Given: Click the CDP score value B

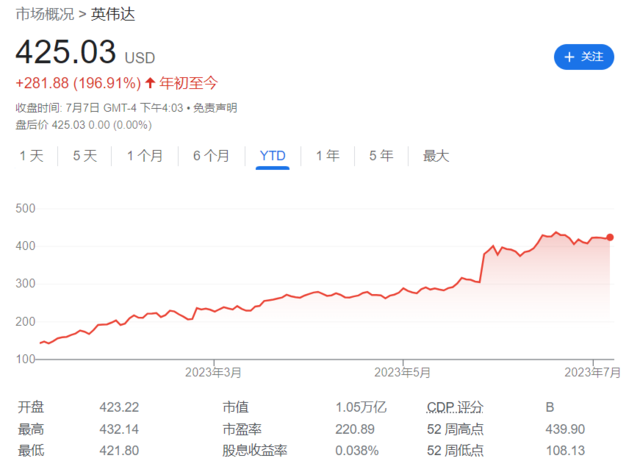Looking at the screenshot, I should pyautogui.click(x=550, y=407).
